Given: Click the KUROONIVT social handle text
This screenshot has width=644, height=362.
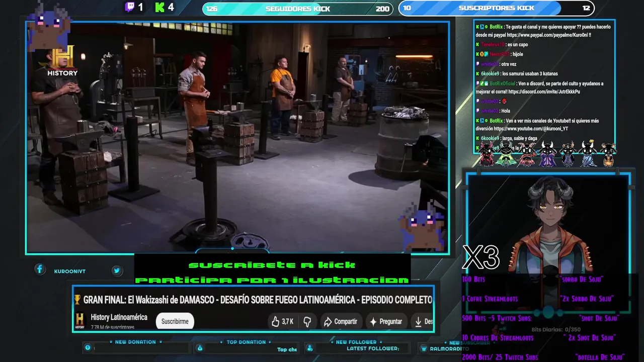Looking at the screenshot, I should click(70, 271).
